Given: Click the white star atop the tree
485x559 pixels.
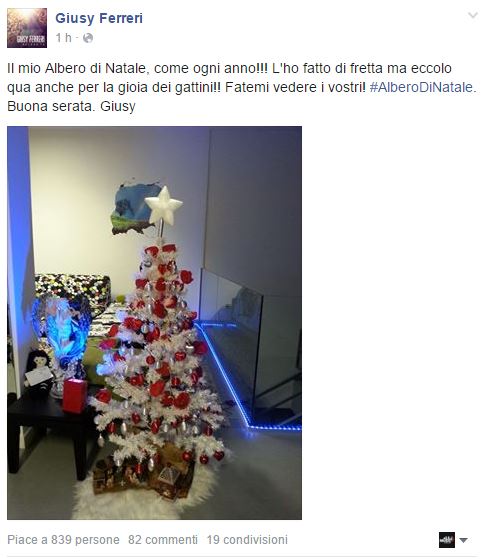Looking at the screenshot, I should coord(163,206).
